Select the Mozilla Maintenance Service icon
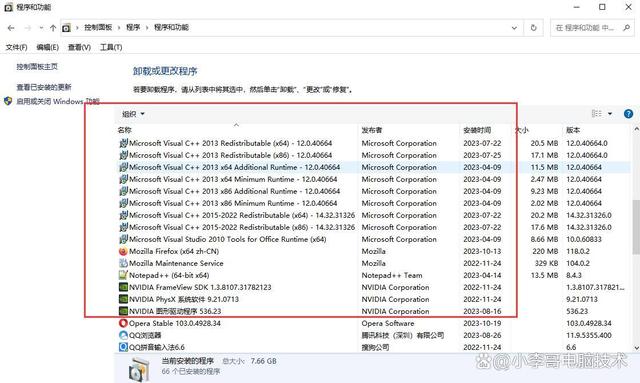The height and width of the screenshot is (383, 640). coord(123,263)
